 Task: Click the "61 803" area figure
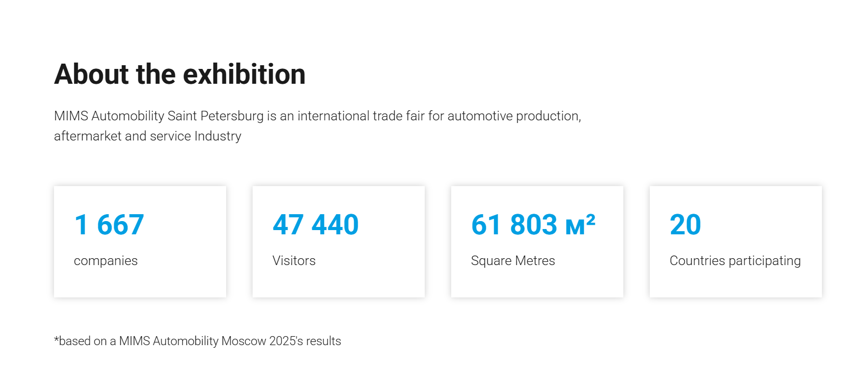pyautogui.click(x=514, y=225)
